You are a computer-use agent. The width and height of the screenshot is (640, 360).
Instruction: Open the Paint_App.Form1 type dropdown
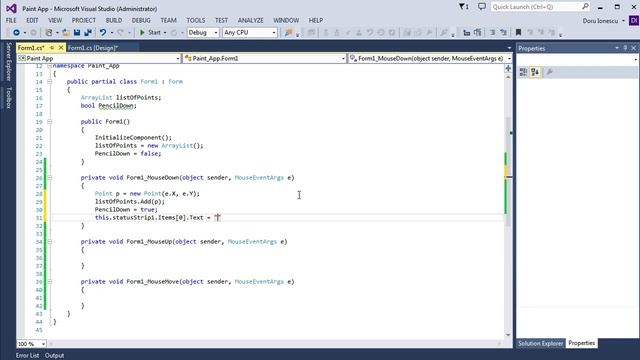[x=264, y=58]
